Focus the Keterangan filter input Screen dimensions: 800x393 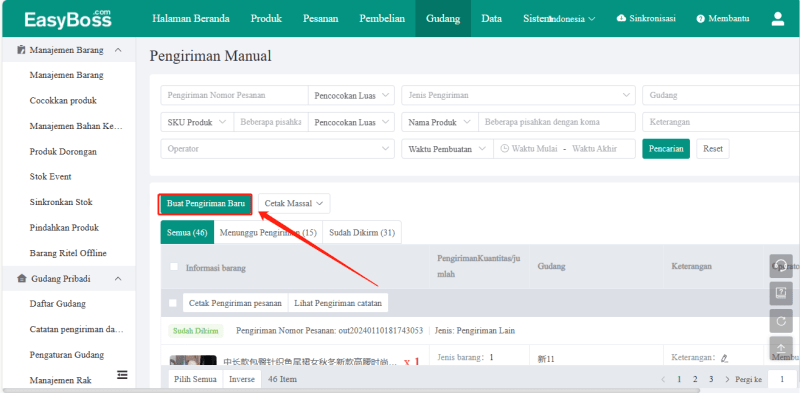point(721,122)
